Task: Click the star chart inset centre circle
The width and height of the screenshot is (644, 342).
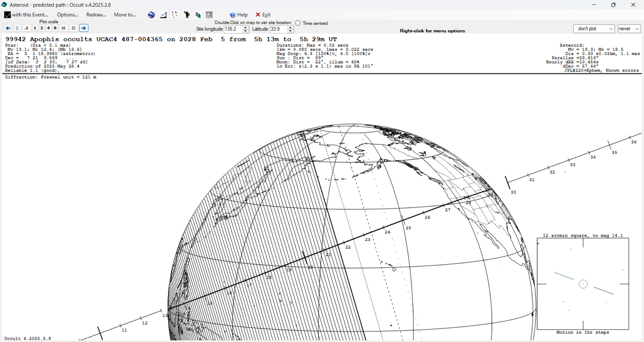Action: (583, 284)
